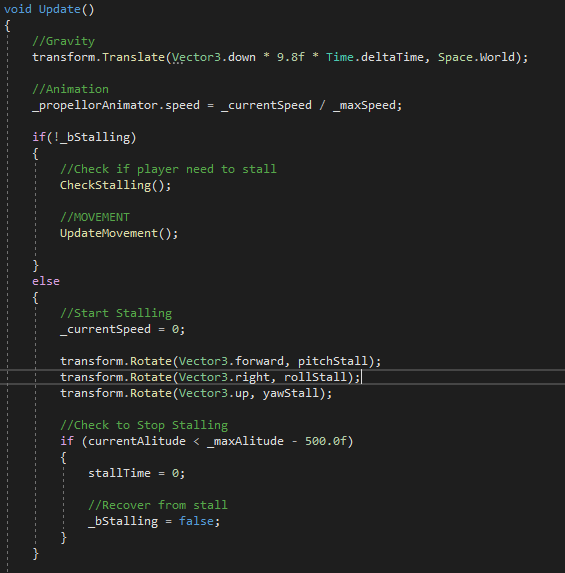Place cursor on the '9.8f' value

[x=291, y=57]
